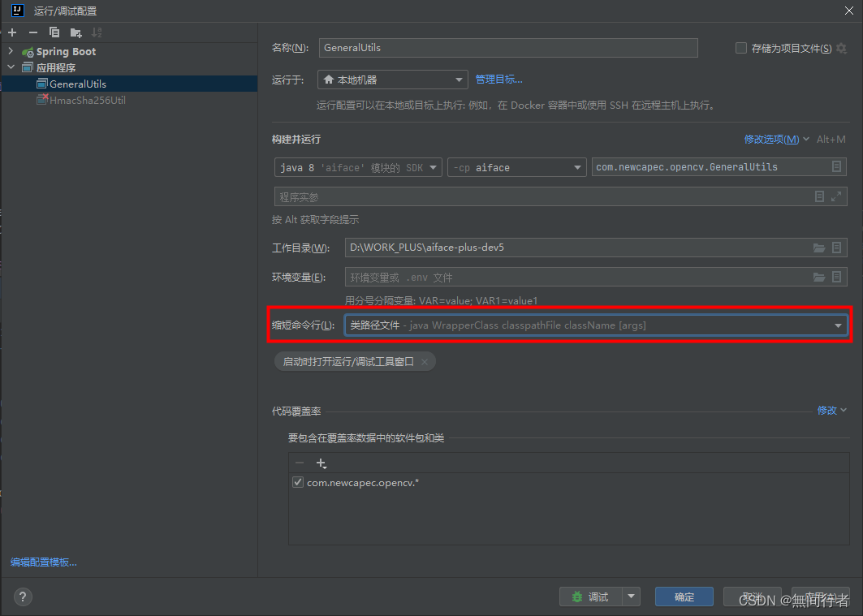Copy the selected configuration
The image size is (863, 616).
click(54, 32)
